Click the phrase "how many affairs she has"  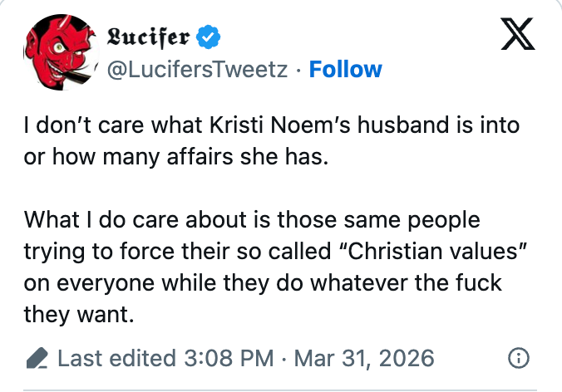tap(188, 157)
